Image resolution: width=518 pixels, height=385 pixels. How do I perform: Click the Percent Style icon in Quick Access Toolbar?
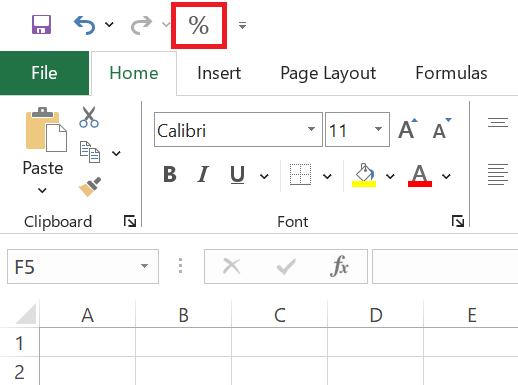coord(199,25)
